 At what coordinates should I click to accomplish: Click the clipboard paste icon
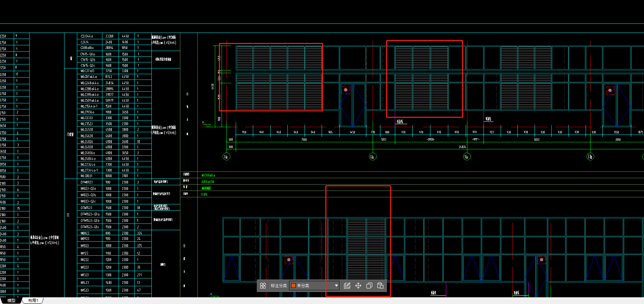(x=380, y=286)
